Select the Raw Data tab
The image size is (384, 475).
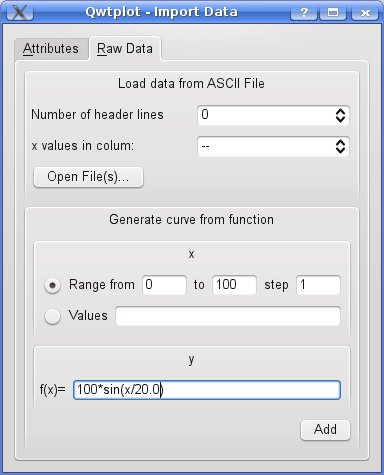point(125,49)
